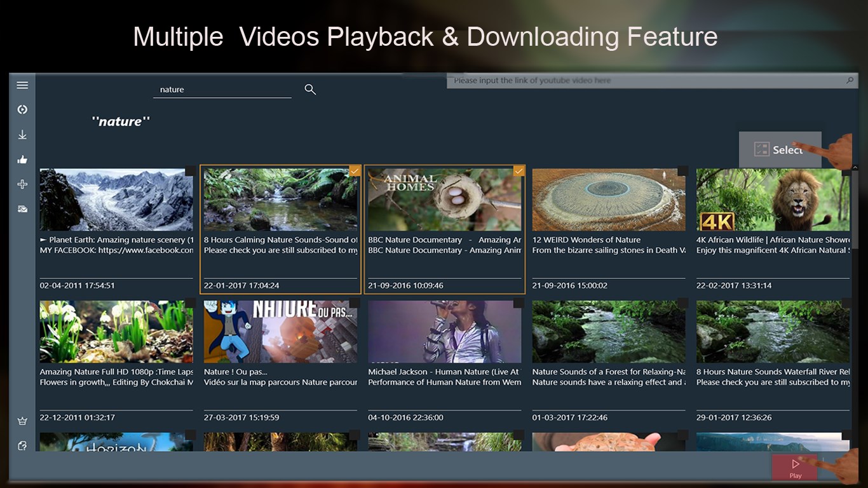The height and width of the screenshot is (488, 868).
Task: Click the magnifier icon in the YouTube link bar
Action: [x=850, y=81]
